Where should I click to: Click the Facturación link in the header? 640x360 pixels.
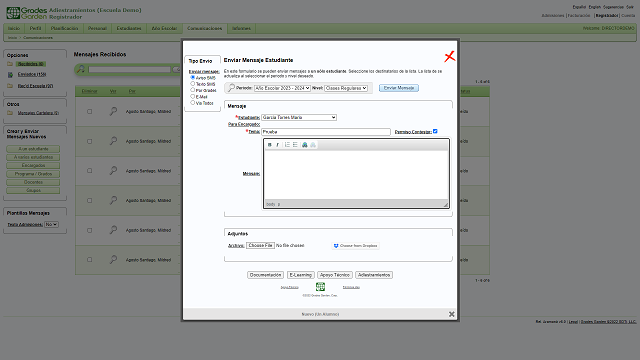pos(579,16)
